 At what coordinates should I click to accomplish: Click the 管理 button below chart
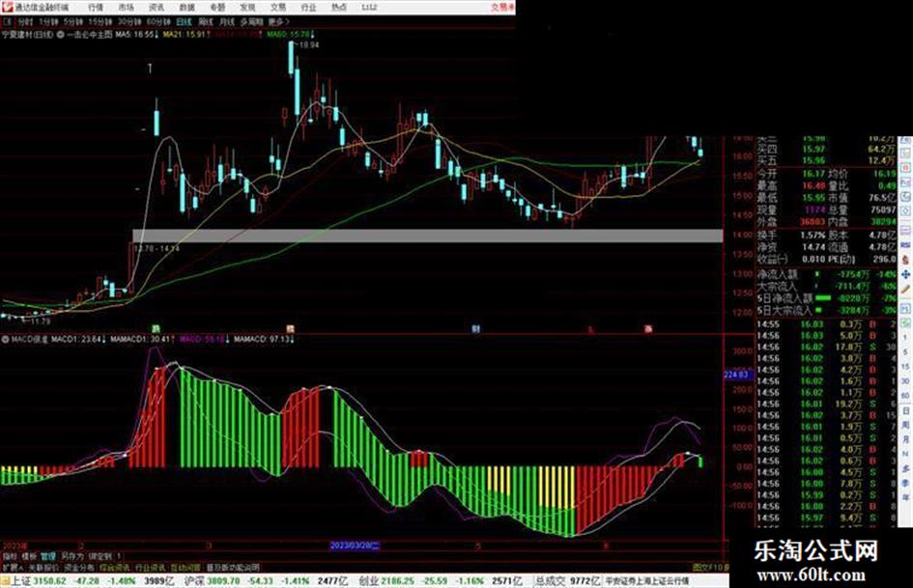click(x=47, y=556)
